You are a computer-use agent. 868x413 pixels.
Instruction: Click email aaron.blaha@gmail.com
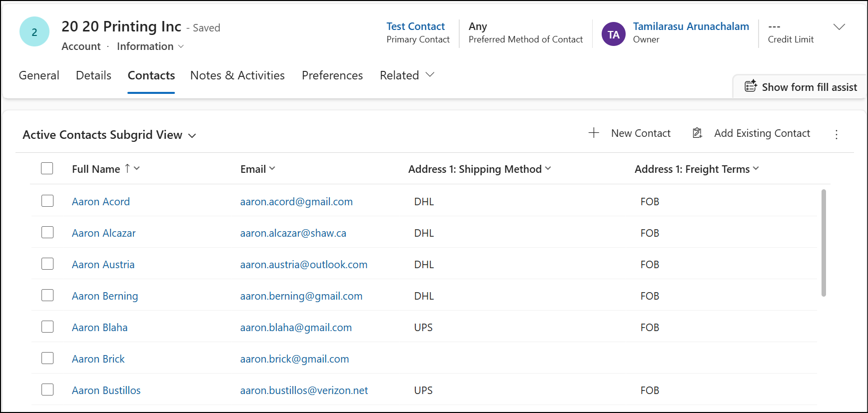[296, 327]
